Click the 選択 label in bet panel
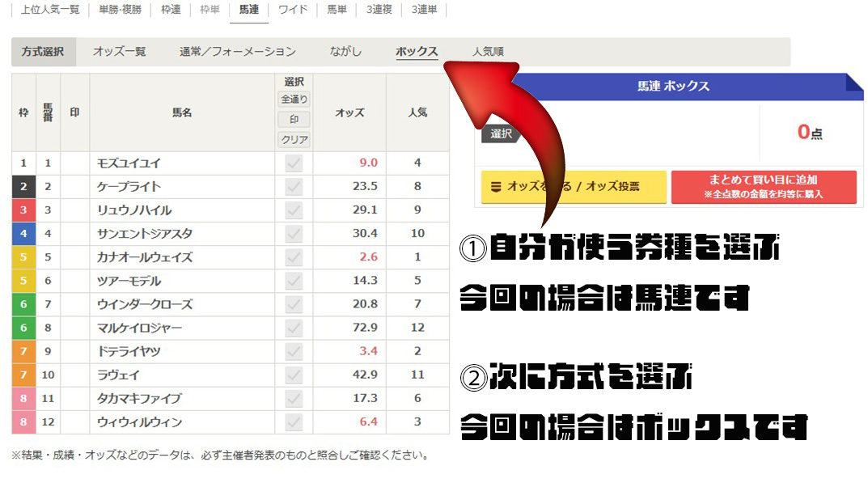868x483 pixels. click(x=502, y=134)
